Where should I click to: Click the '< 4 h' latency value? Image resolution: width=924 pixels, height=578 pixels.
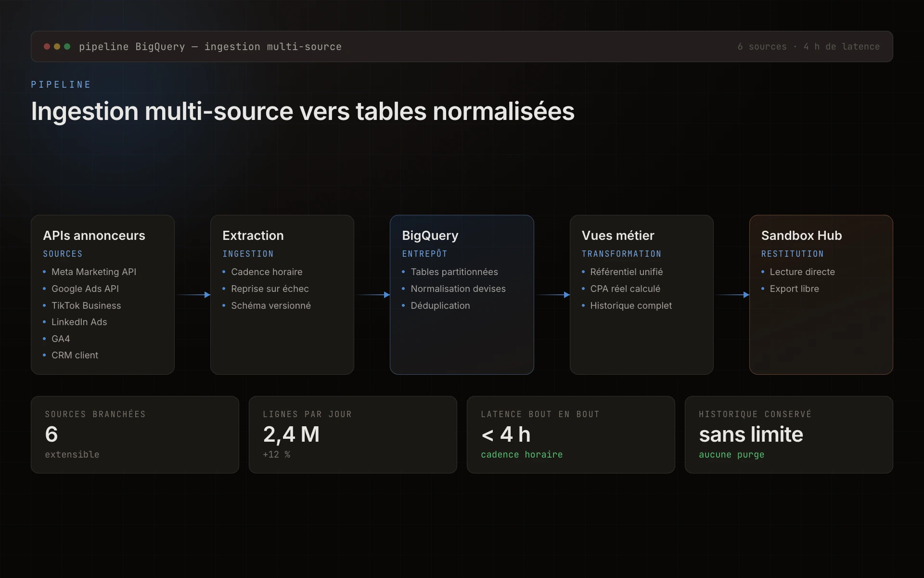(506, 434)
